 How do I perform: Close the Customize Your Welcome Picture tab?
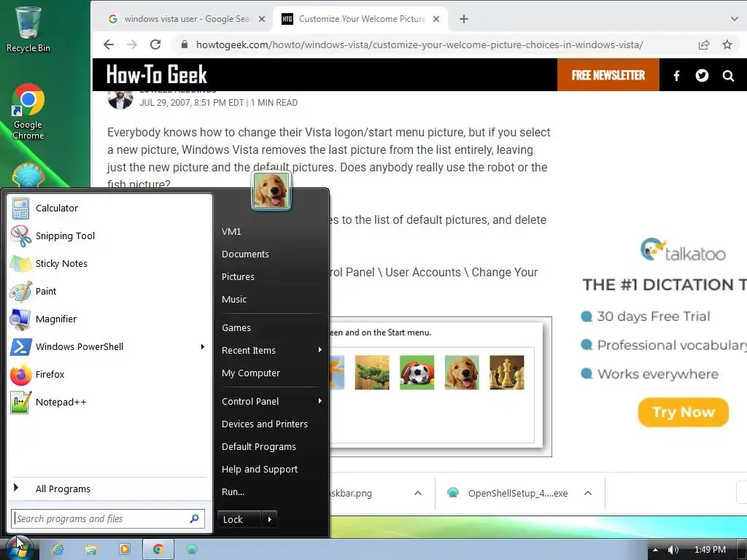[436, 19]
